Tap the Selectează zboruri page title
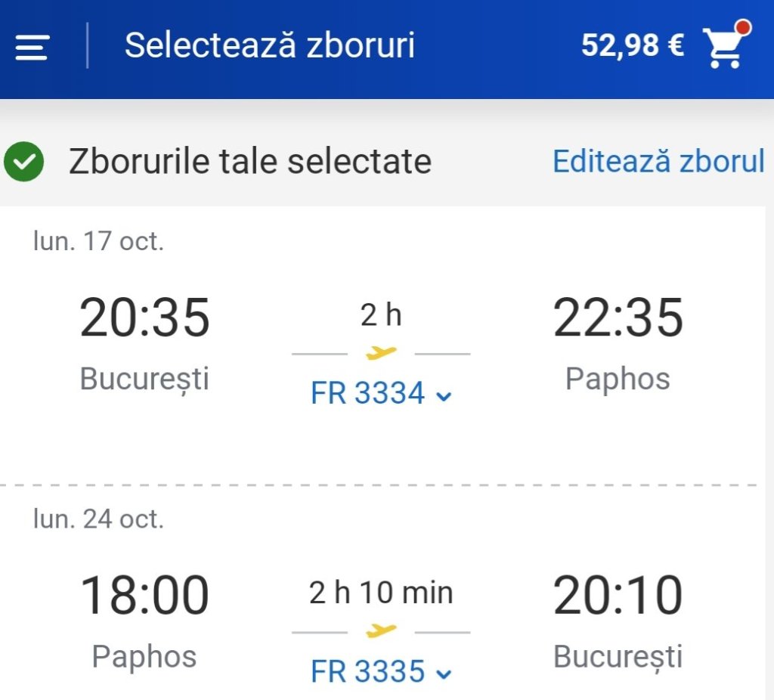This screenshot has height=700, width=774. (270, 45)
